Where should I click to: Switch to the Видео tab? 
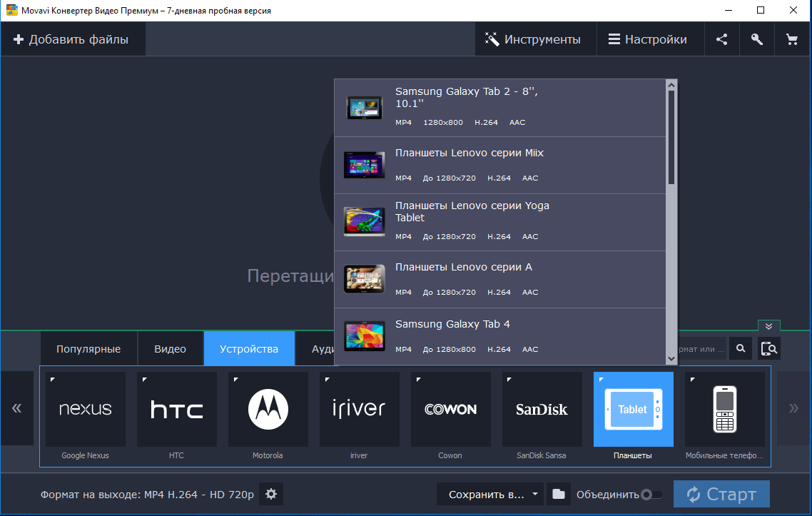tap(171, 349)
